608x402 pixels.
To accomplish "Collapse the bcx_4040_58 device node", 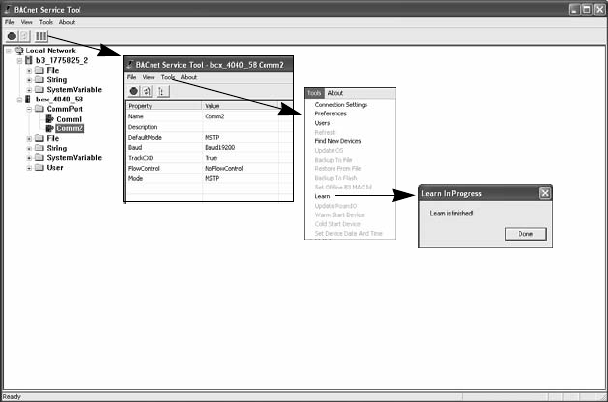I will point(19,100).
